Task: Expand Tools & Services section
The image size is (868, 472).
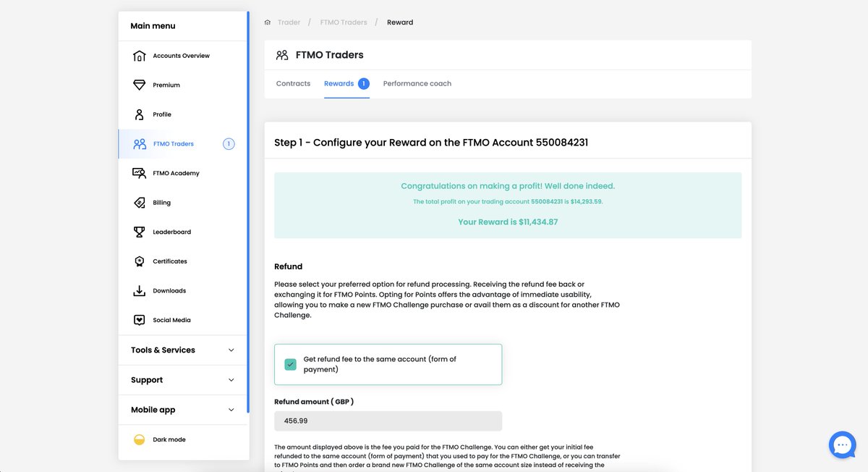Action: tap(183, 350)
